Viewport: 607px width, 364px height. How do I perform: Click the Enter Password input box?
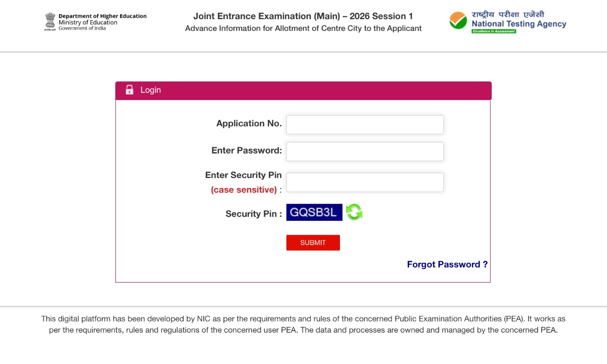coord(364,151)
